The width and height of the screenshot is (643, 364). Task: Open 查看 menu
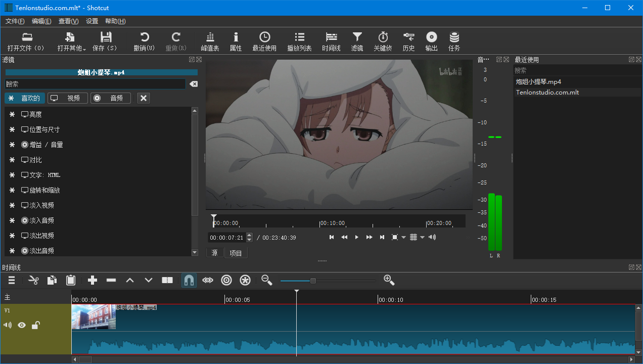[x=68, y=21]
